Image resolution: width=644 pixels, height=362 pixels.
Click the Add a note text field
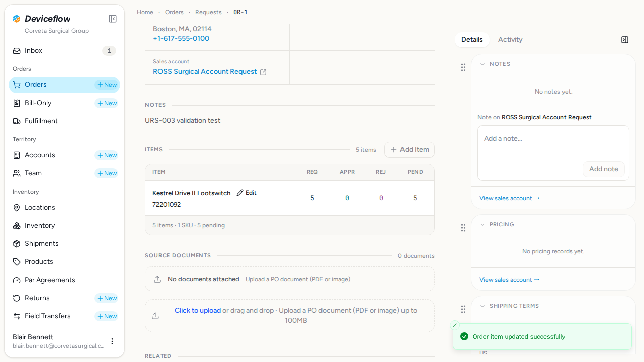click(x=553, y=142)
